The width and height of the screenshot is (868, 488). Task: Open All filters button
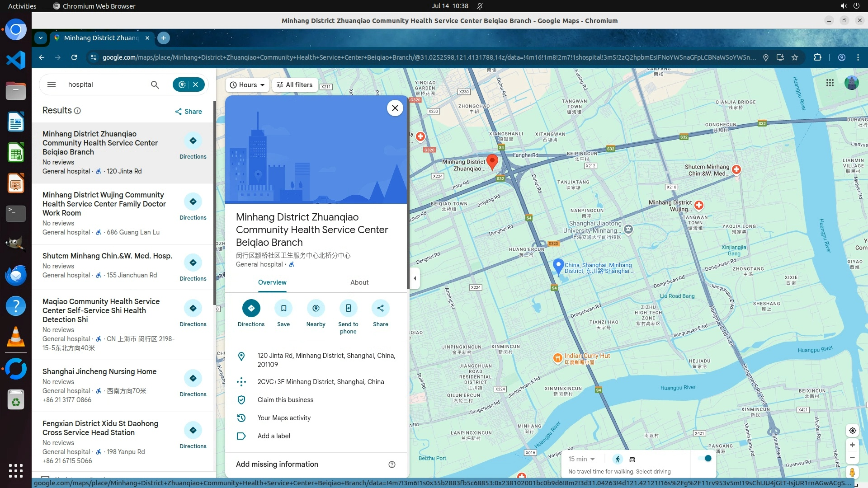pos(295,85)
